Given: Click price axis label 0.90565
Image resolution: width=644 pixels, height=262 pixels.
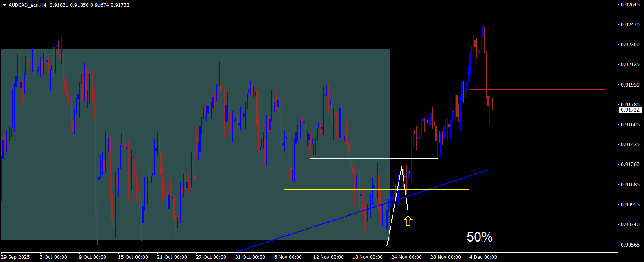Looking at the screenshot, I should [630, 245].
